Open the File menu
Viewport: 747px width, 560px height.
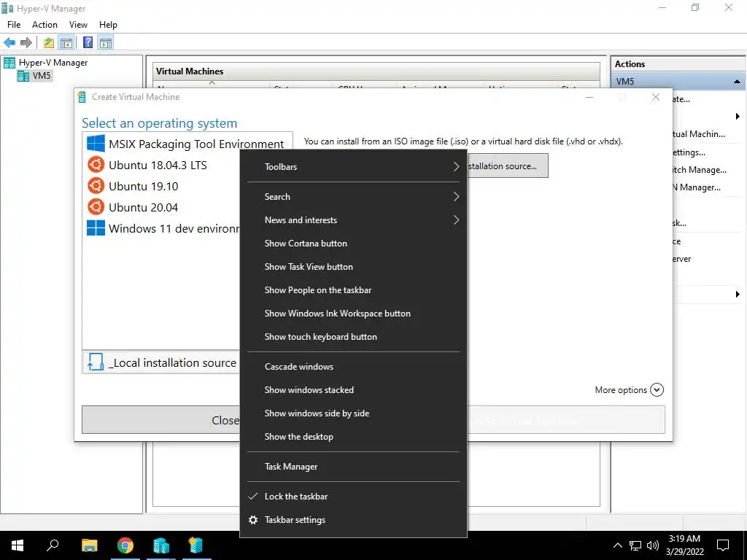pos(14,25)
